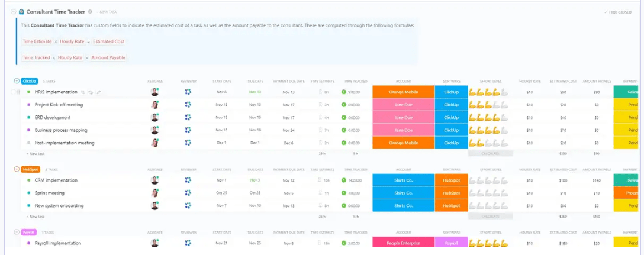Change status square of ERD development
Image resolution: width=644 pixels, height=255 pixels.
[29, 117]
